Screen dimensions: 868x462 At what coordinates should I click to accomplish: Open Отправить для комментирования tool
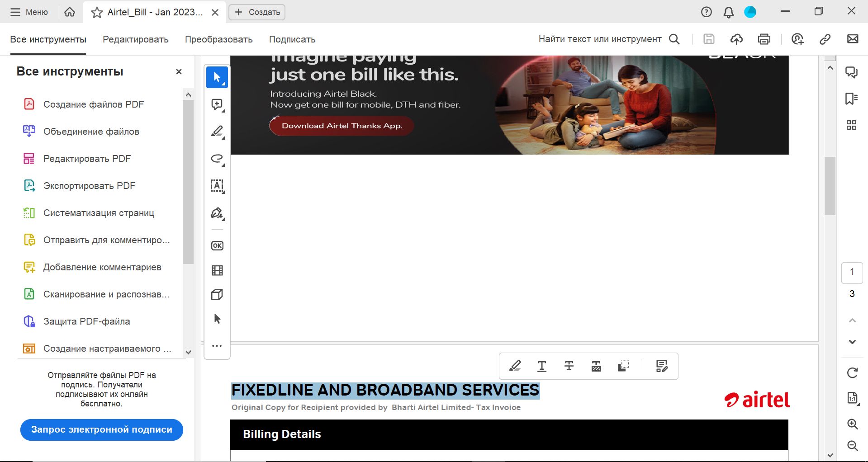(97, 240)
